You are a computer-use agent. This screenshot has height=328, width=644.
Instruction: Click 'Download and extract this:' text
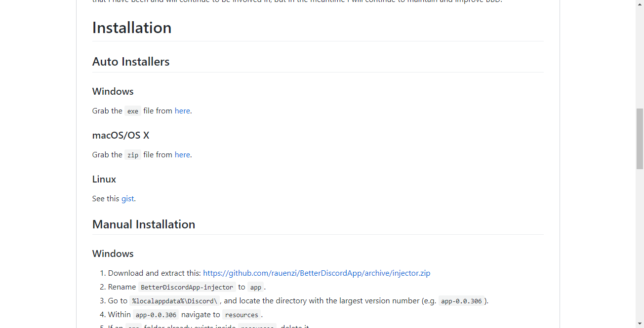point(155,273)
